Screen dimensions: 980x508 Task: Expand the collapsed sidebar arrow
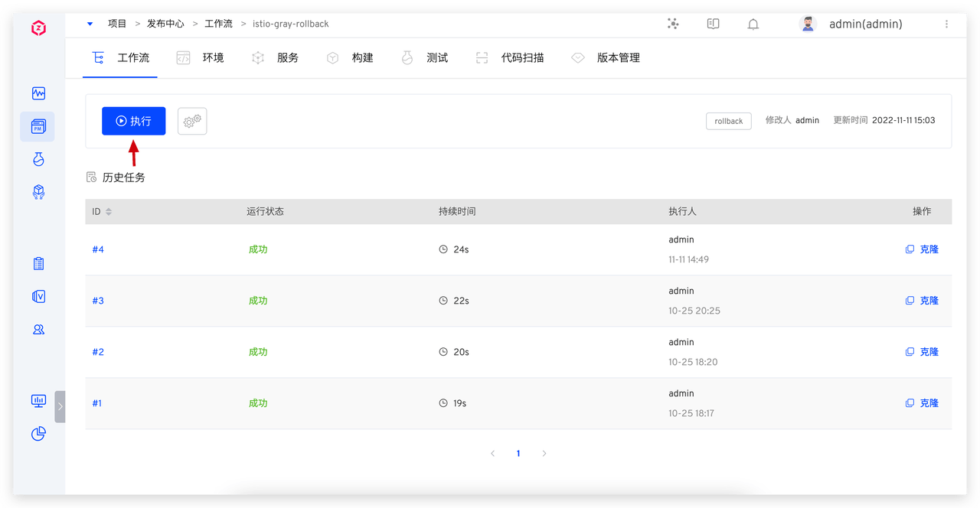click(60, 406)
